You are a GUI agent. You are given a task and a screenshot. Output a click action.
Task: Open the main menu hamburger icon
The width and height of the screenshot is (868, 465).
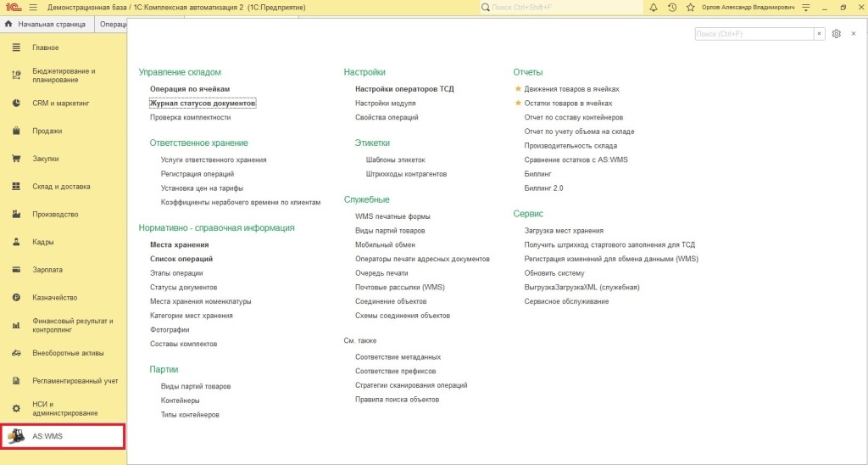[33, 8]
